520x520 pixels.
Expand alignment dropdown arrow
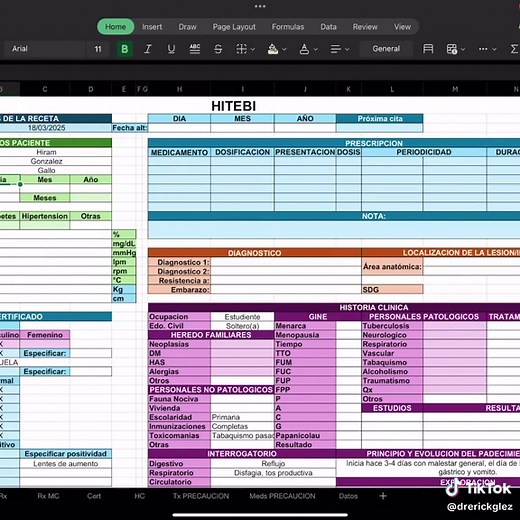point(347,49)
